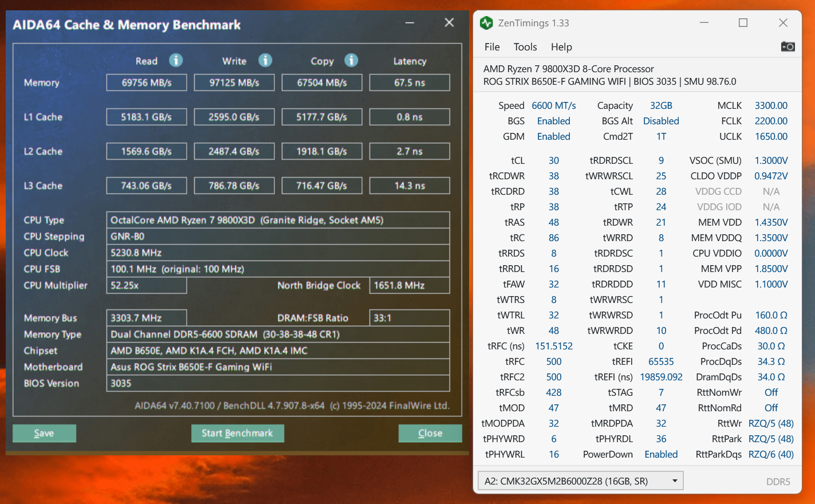Click the Memory Type field DDR5-6600 SDRAM
The width and height of the screenshot is (815, 504).
278,334
